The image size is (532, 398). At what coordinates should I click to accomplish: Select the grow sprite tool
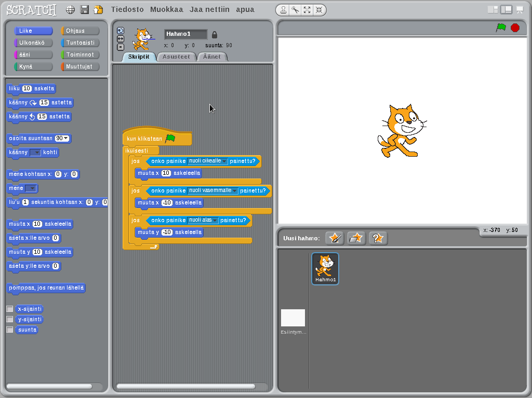click(307, 10)
